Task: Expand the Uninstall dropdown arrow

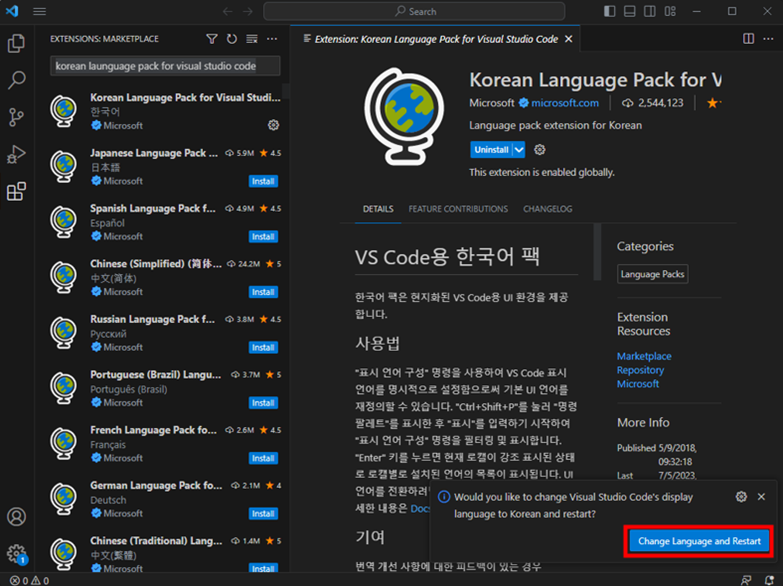Action: click(x=519, y=149)
